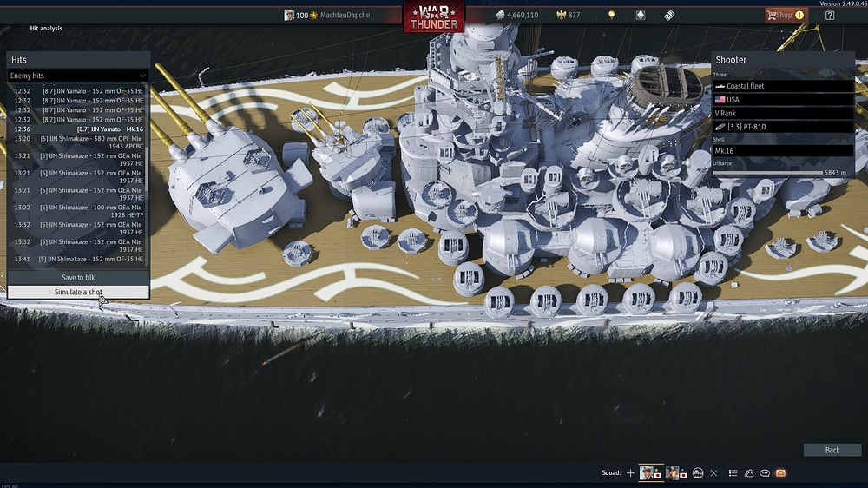Expand the Enemy hits dropdown

78,76
